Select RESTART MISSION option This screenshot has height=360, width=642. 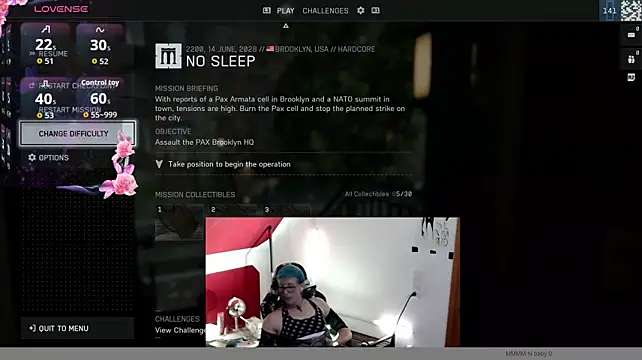(70, 109)
